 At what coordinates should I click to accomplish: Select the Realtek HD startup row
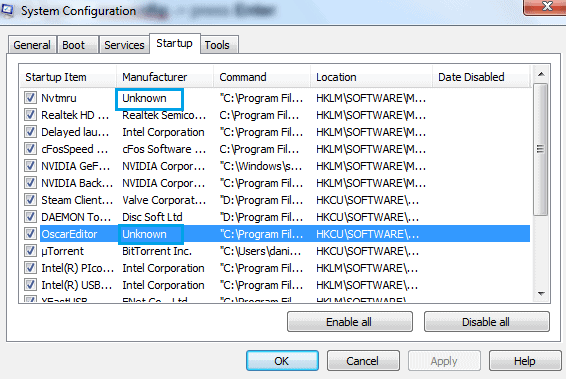[x=275, y=115]
